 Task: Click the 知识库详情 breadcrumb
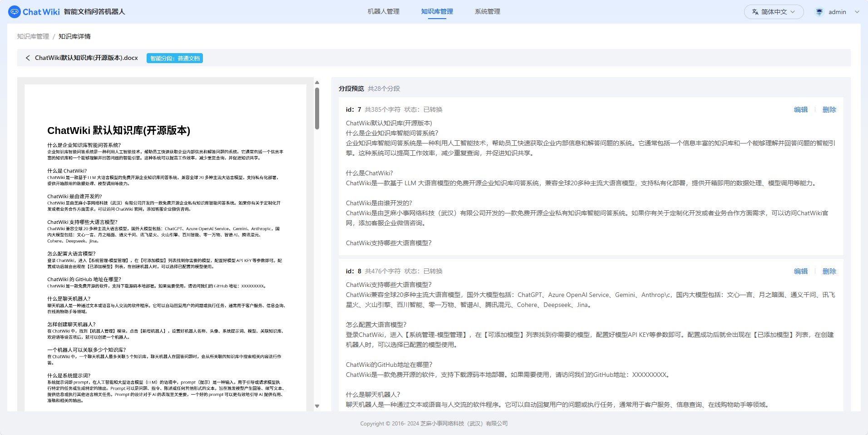[74, 36]
